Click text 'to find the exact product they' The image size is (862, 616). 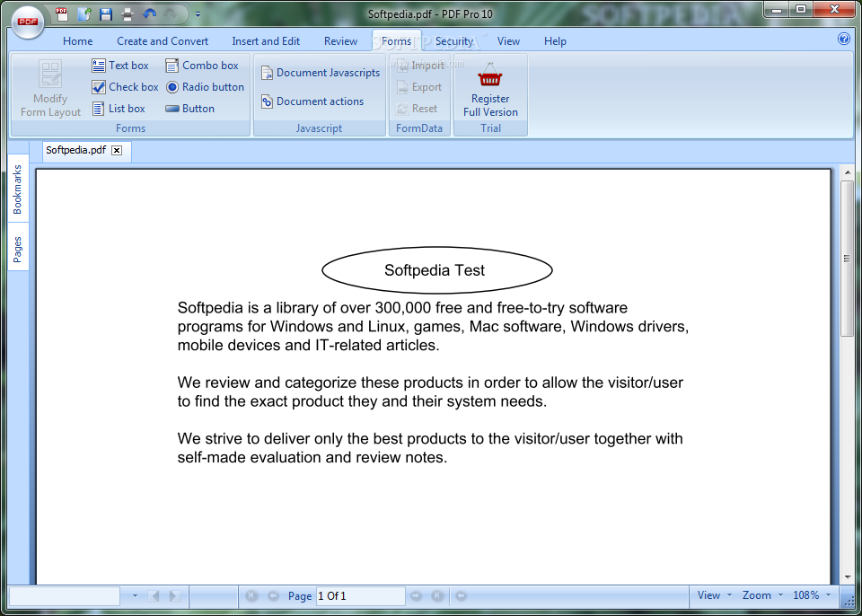277,401
